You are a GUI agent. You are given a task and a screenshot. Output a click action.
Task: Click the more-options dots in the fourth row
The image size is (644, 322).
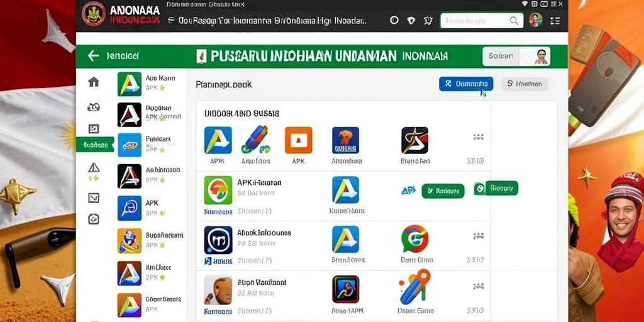click(478, 286)
